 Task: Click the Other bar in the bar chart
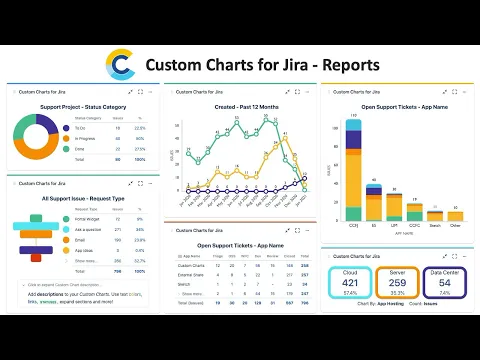click(455, 216)
